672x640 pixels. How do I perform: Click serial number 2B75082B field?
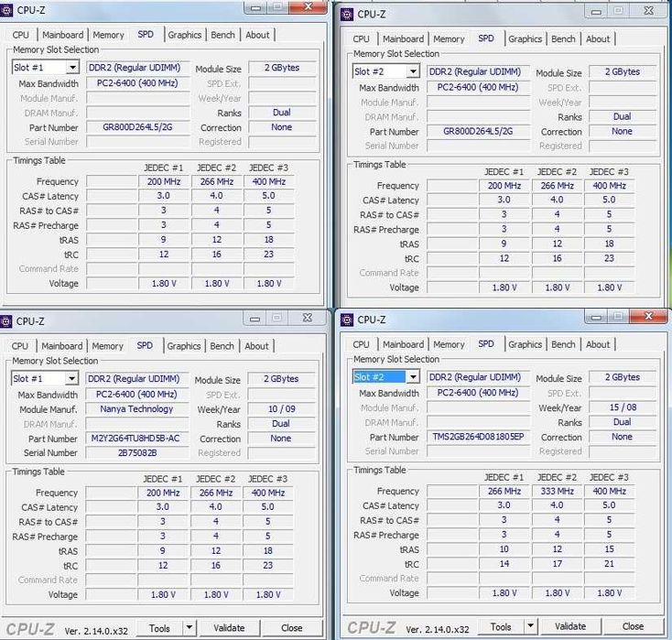[x=136, y=453]
